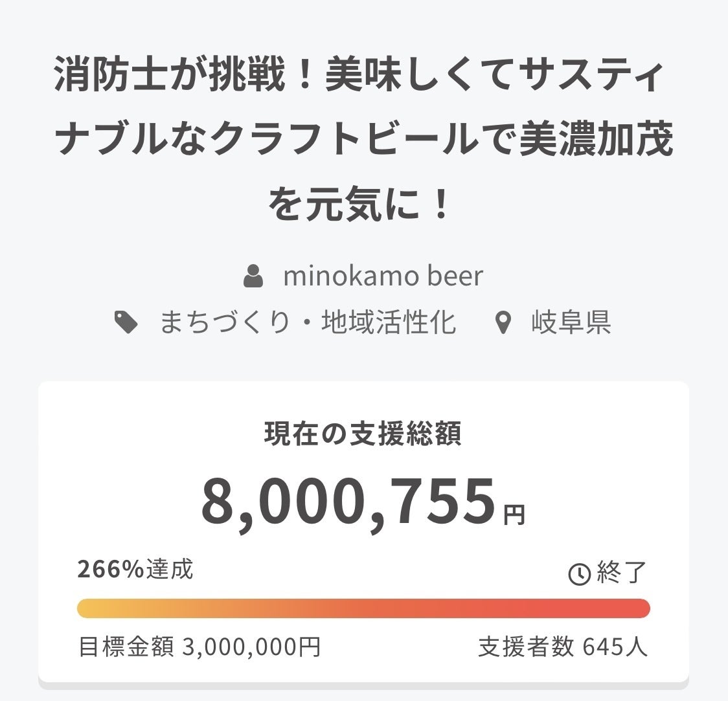Click the tag icon before まちづくり

click(x=126, y=322)
